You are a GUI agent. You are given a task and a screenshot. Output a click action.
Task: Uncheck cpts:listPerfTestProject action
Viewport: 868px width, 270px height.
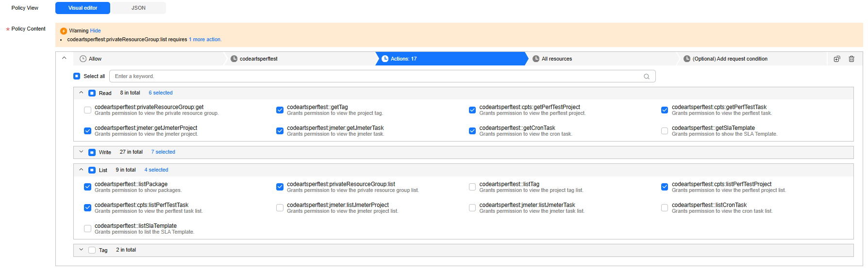(x=665, y=187)
